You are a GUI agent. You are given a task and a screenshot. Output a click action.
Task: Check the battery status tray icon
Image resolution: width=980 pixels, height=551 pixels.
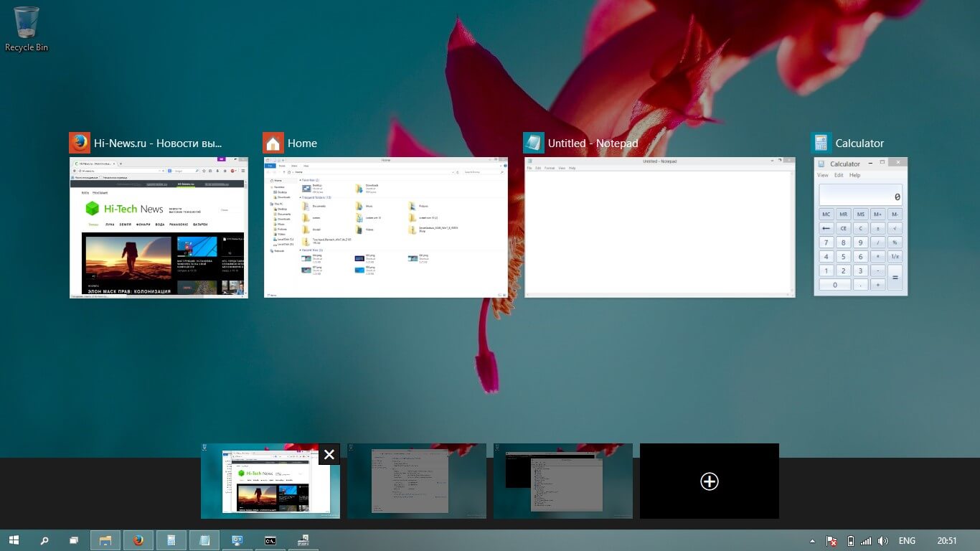coord(850,541)
